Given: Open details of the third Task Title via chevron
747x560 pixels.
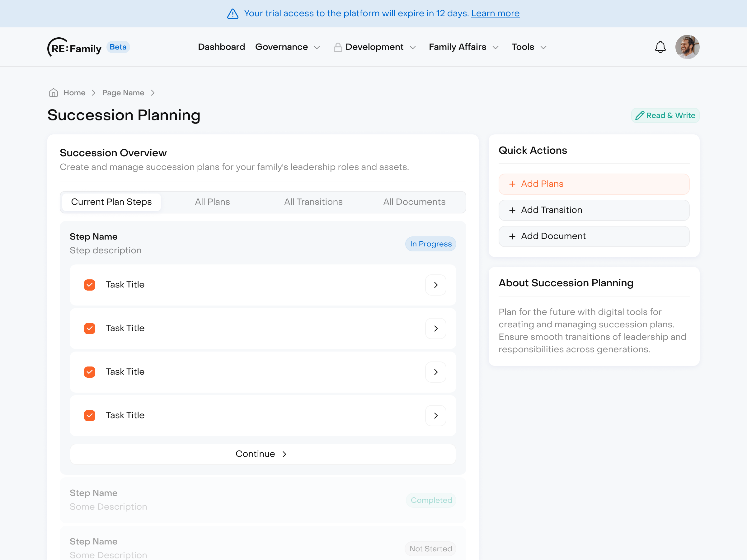Looking at the screenshot, I should [x=436, y=372].
